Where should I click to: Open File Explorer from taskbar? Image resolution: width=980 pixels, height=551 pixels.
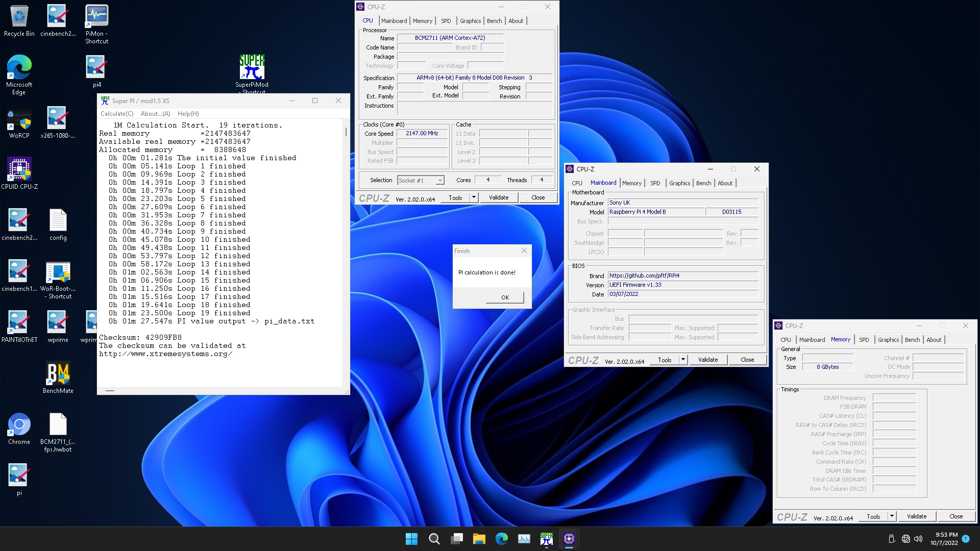(479, 539)
